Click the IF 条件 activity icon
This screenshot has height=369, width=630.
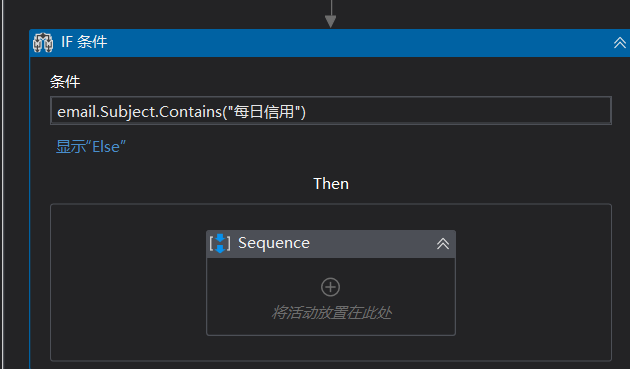coord(43,42)
